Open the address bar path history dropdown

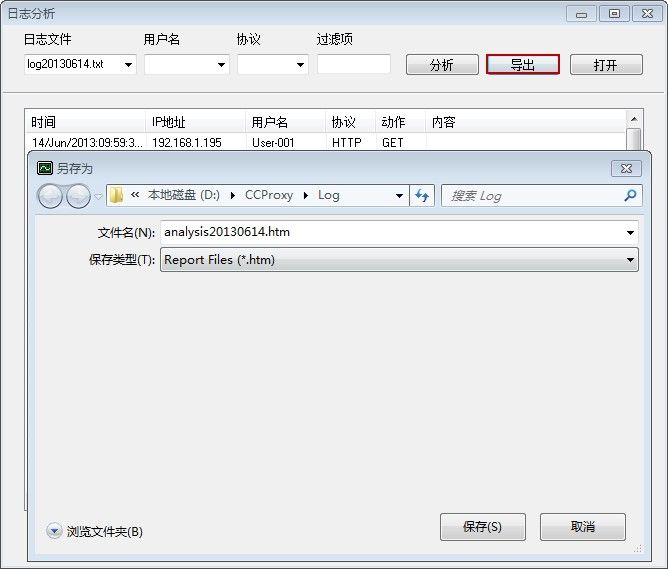click(x=399, y=196)
